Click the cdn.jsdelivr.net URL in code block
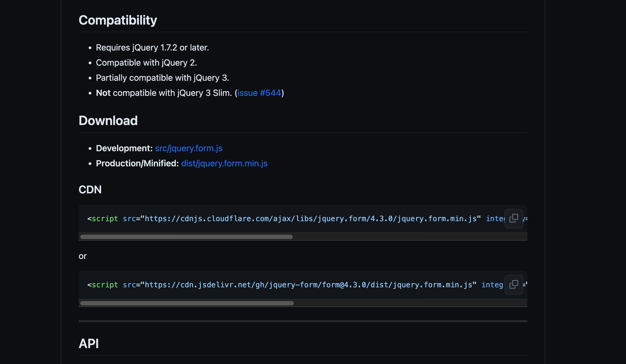The image size is (626, 364). pos(308,285)
